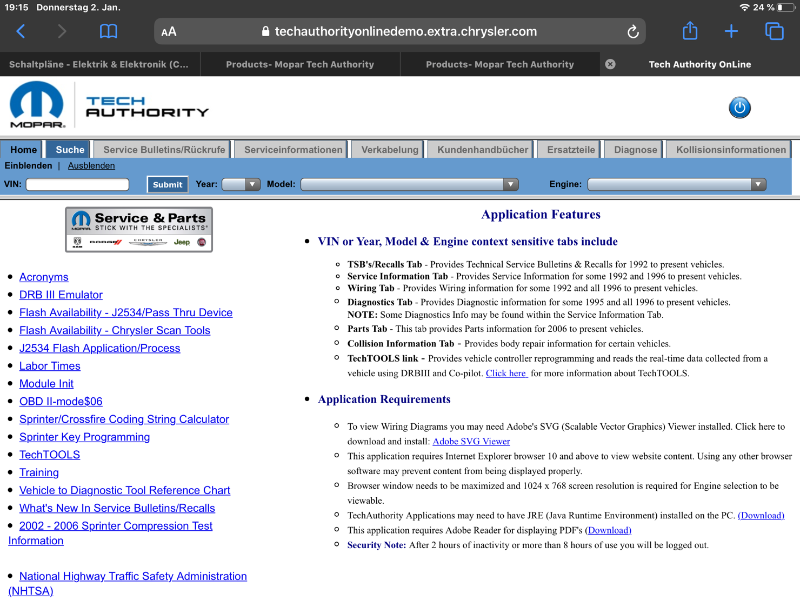Tap the Safari back arrow
Screen dimensions: 800x600
point(21,32)
